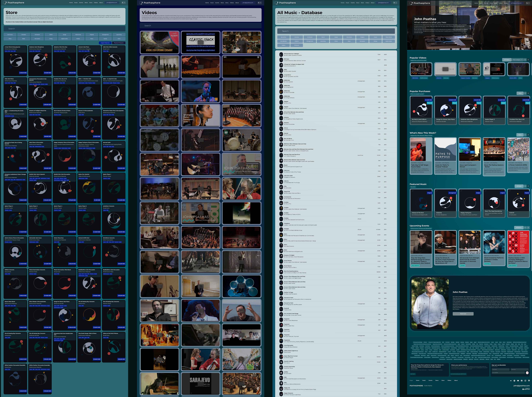Screen dimensions: 532x397
Task: Open the Spotify icon in footer
Action: click(x=514, y=381)
